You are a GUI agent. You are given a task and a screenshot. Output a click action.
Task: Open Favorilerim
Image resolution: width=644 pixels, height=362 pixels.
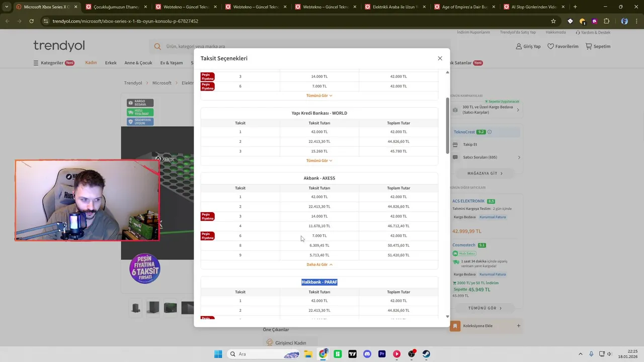[x=563, y=46]
